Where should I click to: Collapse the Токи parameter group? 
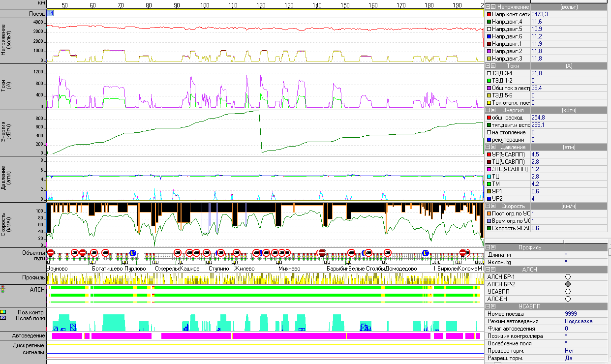pos(488,65)
